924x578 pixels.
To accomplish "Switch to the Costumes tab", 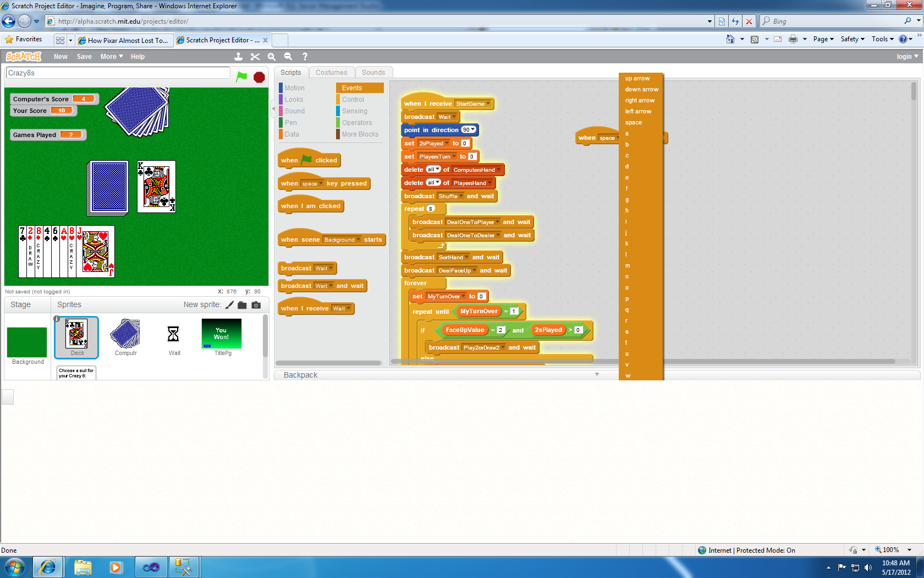I will click(x=331, y=73).
